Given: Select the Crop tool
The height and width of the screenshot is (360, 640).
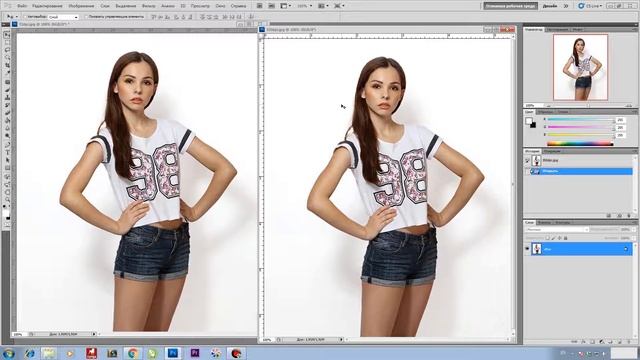Looking at the screenshot, I should (x=7, y=65).
